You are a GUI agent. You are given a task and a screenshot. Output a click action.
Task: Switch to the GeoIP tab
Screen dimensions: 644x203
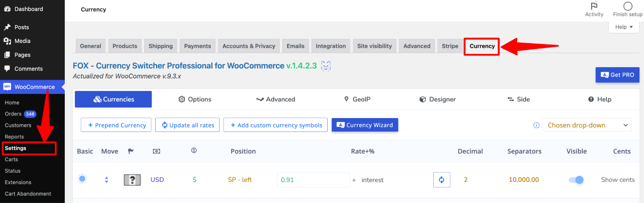click(x=357, y=99)
